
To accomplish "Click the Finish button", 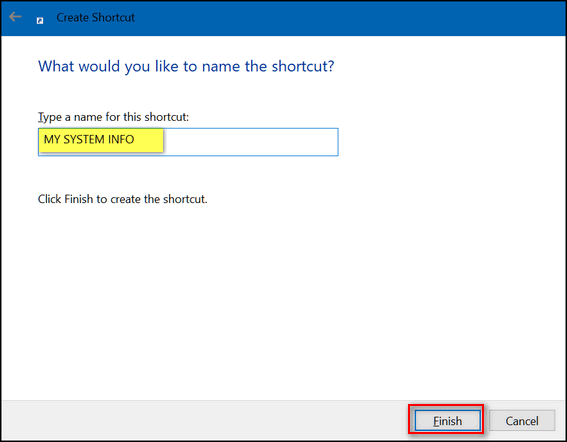I will 448,421.
